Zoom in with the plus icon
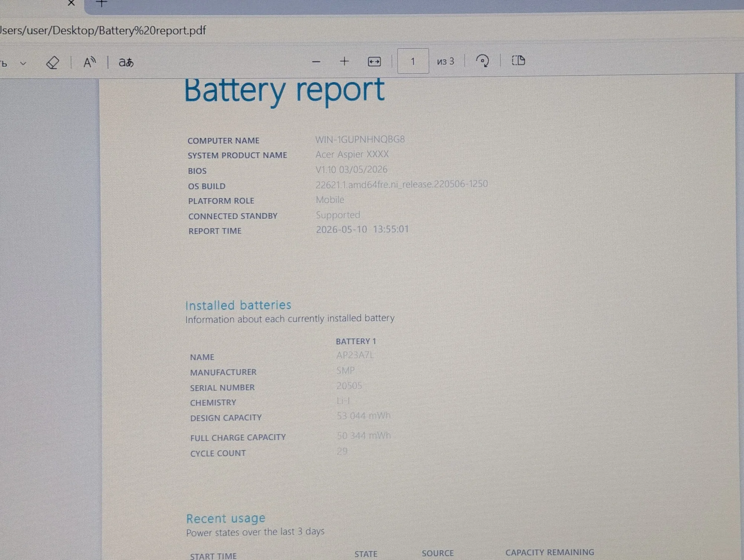The height and width of the screenshot is (560, 744). [344, 61]
